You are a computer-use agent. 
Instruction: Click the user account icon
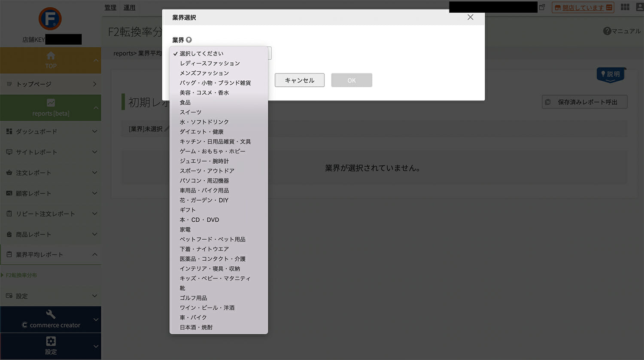point(639,7)
